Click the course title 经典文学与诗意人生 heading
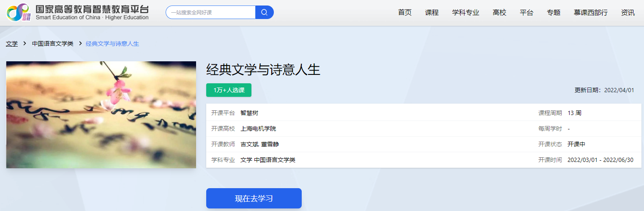This screenshot has height=211, width=644. [x=263, y=70]
